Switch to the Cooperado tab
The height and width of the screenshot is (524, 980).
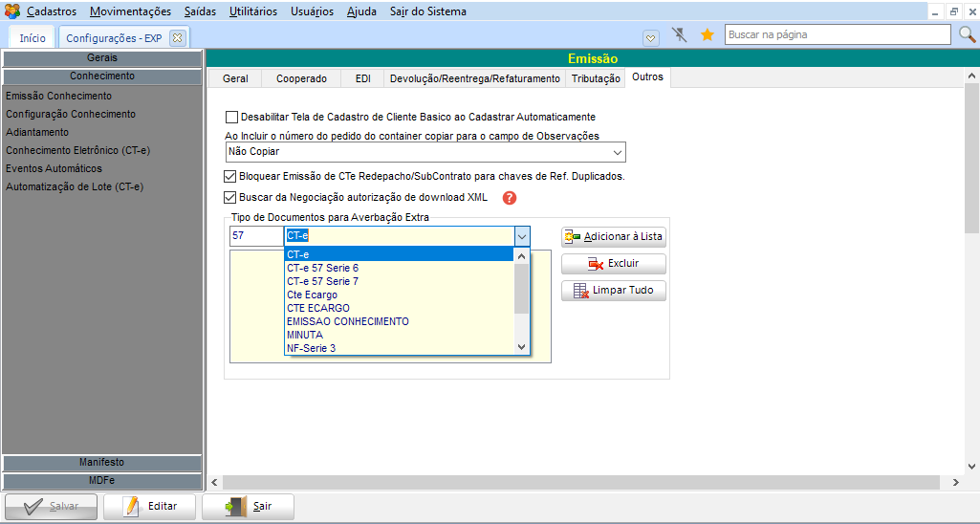pyautogui.click(x=301, y=78)
